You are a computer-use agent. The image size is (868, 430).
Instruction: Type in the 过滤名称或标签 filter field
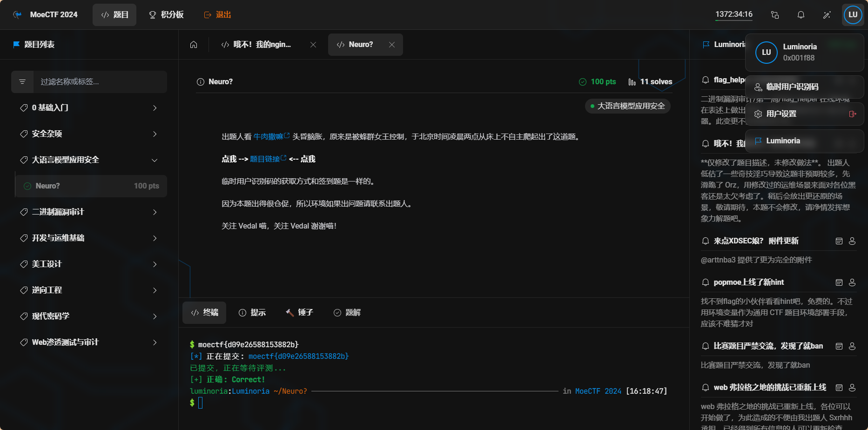(x=100, y=82)
